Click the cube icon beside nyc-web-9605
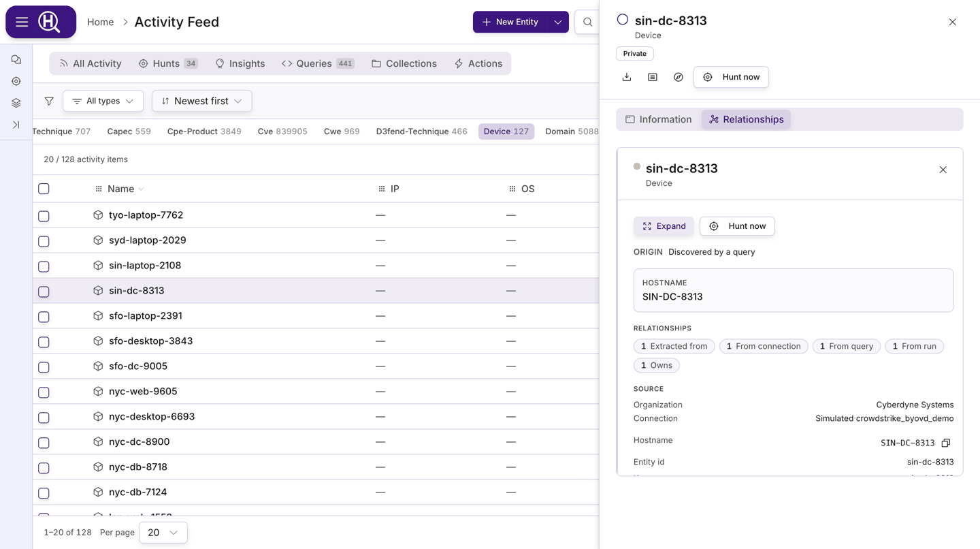The width and height of the screenshot is (980, 549). coord(98,392)
